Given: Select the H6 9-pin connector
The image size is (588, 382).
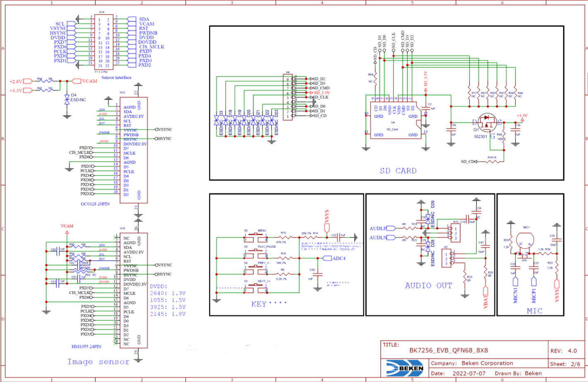Looking at the screenshot, I should (288, 97).
